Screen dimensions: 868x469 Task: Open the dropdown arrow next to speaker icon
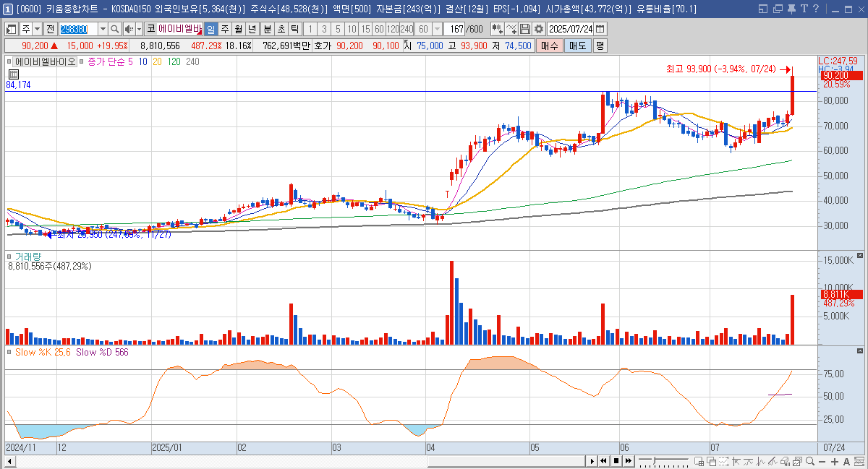pos(139,29)
